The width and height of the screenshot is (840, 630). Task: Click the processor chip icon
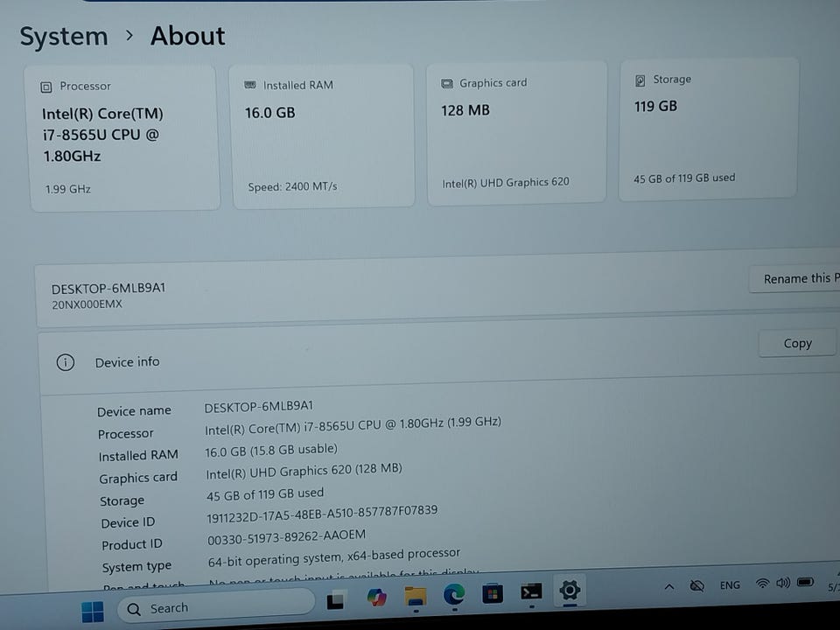click(46, 87)
